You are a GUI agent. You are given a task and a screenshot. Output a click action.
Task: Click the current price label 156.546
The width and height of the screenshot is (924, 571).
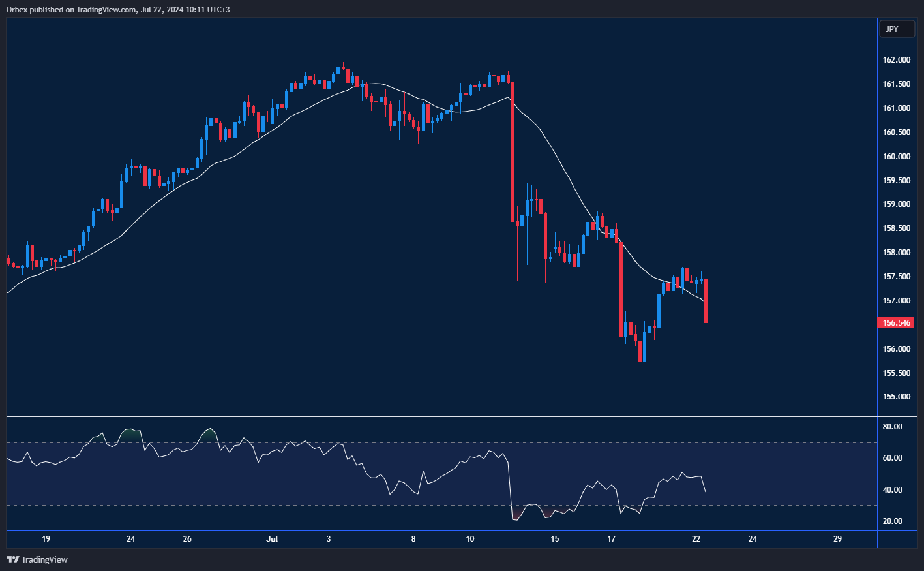pos(896,323)
